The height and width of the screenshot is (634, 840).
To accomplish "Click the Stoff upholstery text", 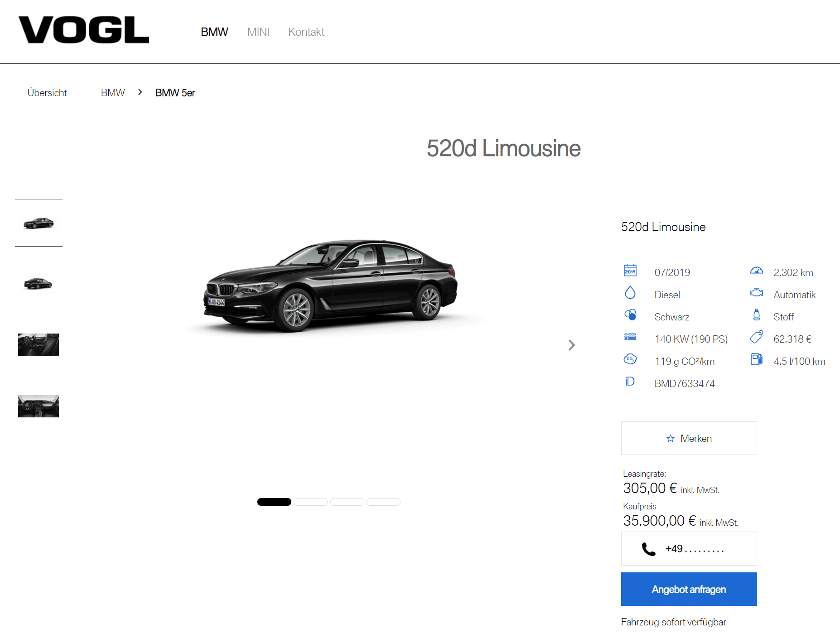I will click(x=784, y=317).
